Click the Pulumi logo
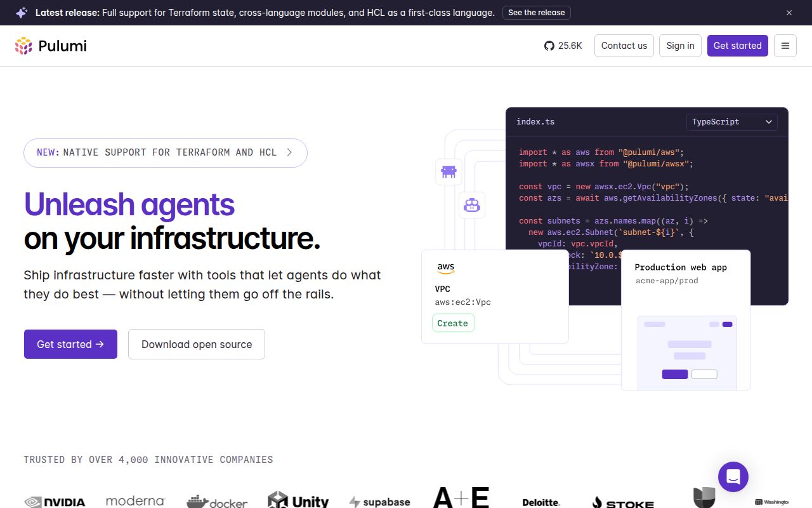 (x=51, y=46)
